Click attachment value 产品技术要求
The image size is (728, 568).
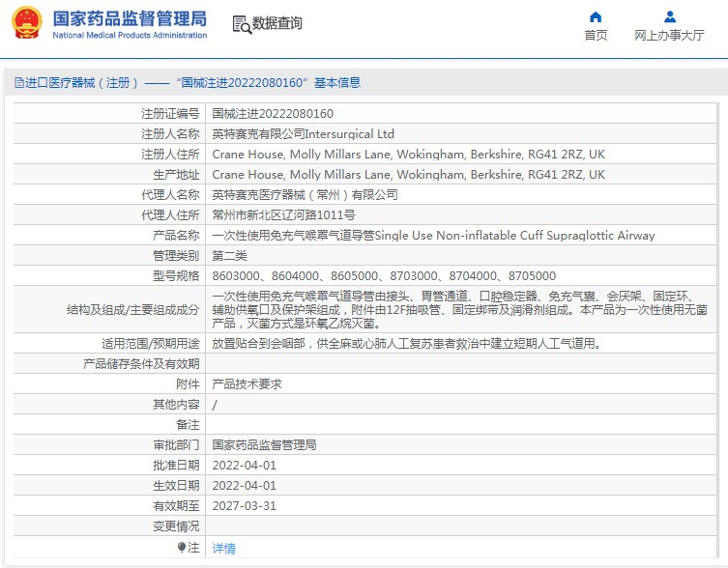pos(247,384)
